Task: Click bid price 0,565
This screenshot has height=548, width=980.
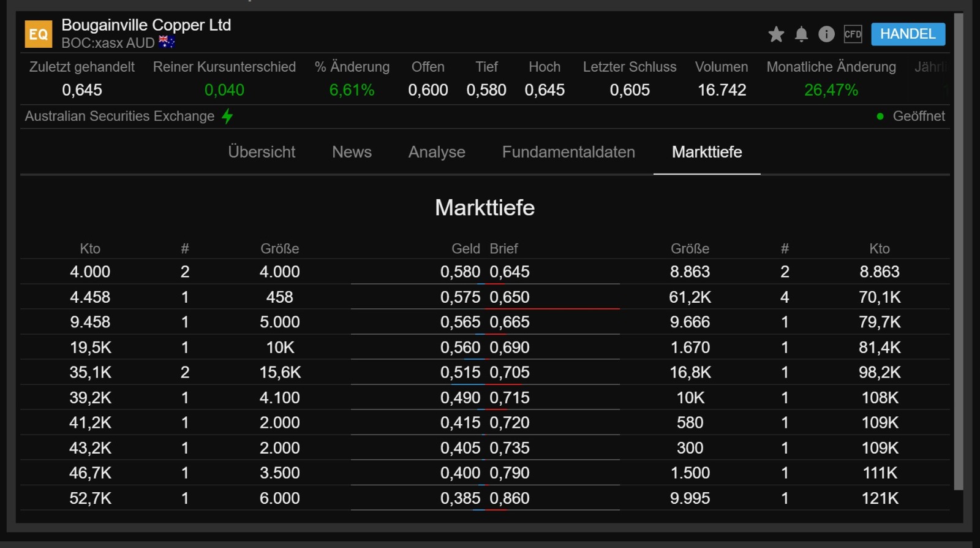Action: [x=460, y=322]
